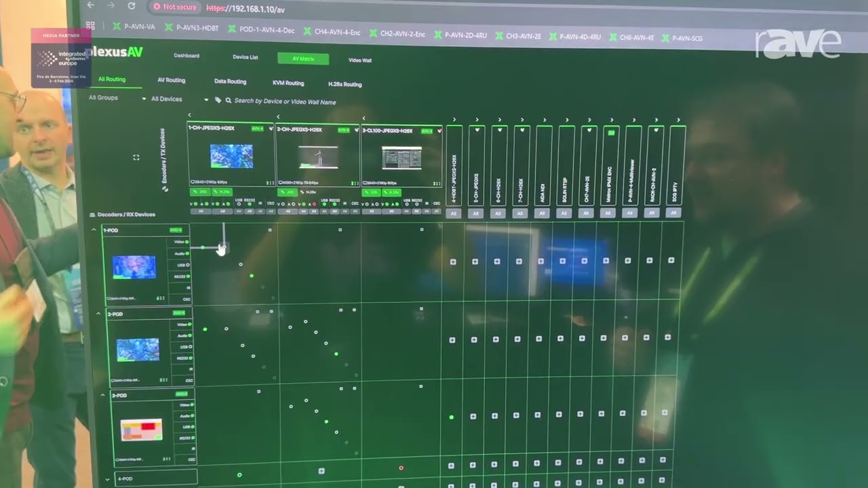Select the AV Routing sub-tab
This screenshot has width=868, height=488.
tap(171, 80)
